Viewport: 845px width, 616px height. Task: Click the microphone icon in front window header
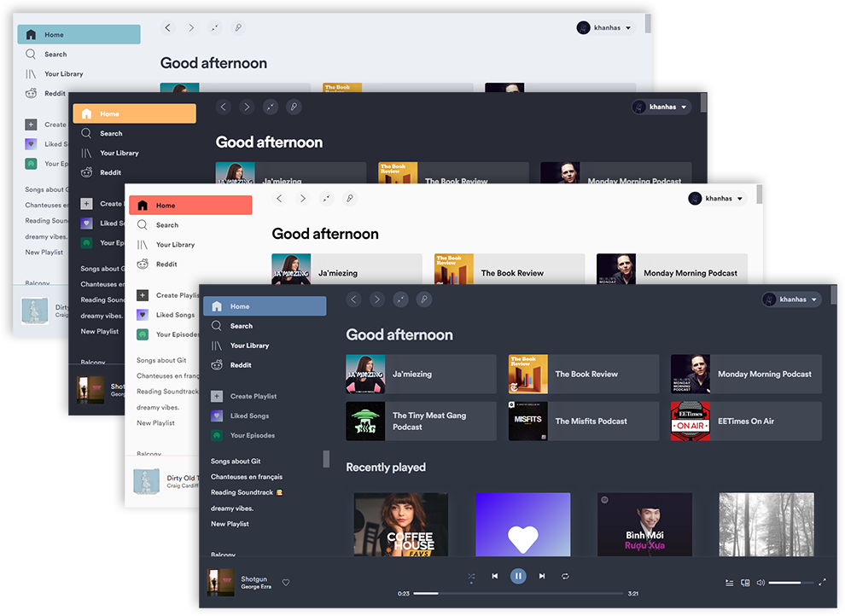coord(424,299)
